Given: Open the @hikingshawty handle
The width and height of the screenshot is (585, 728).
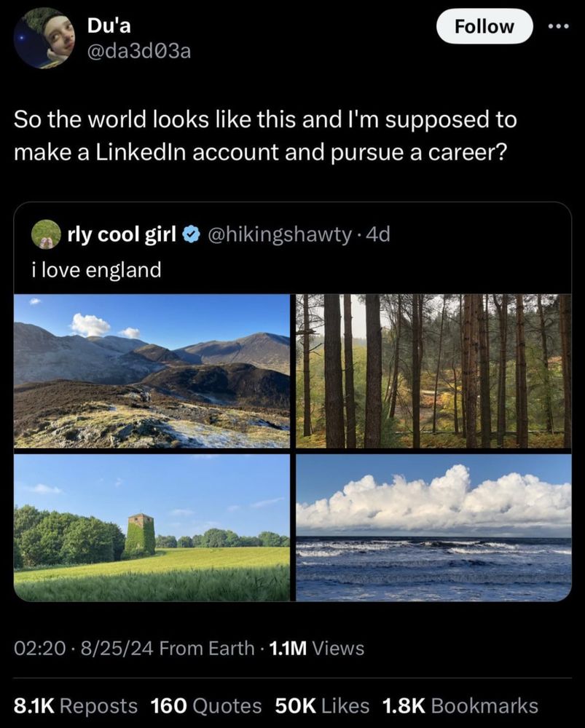Looking at the screenshot, I should [x=280, y=235].
